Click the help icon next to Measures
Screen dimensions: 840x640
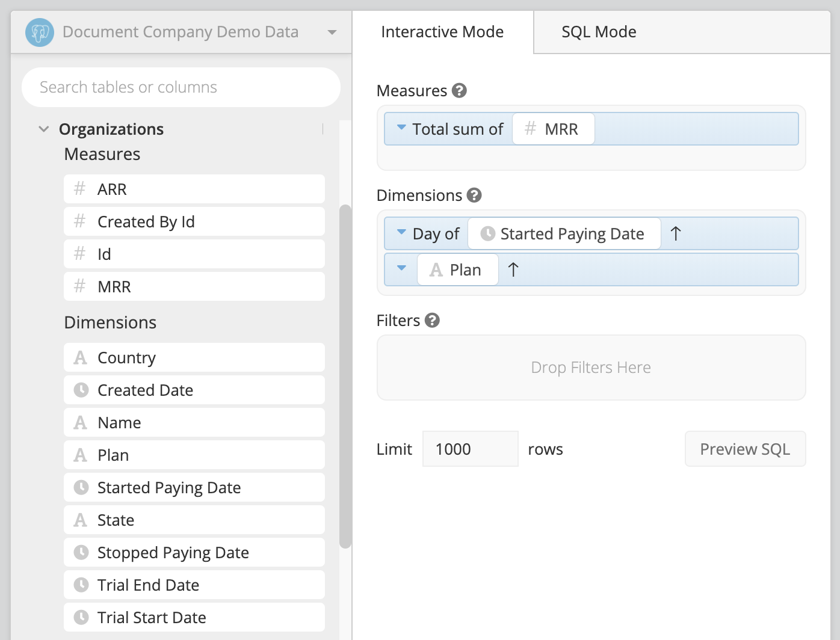[458, 90]
